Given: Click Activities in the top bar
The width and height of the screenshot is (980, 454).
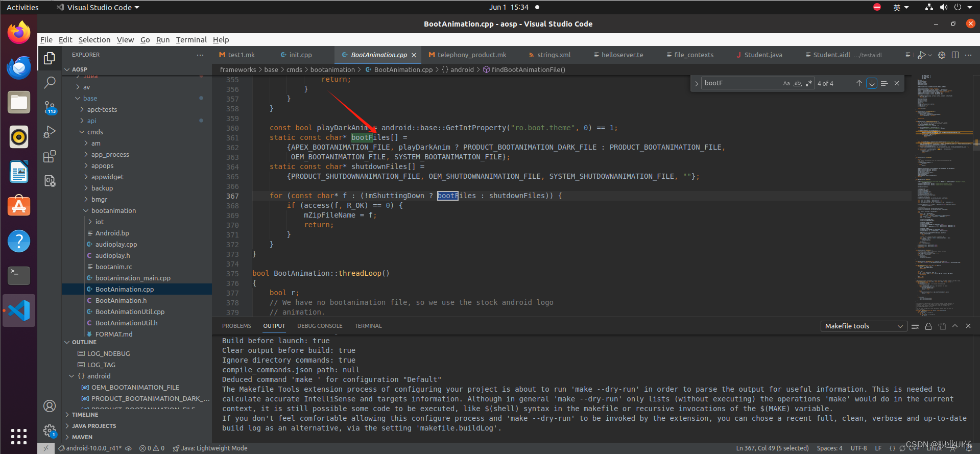Looking at the screenshot, I should [22, 8].
